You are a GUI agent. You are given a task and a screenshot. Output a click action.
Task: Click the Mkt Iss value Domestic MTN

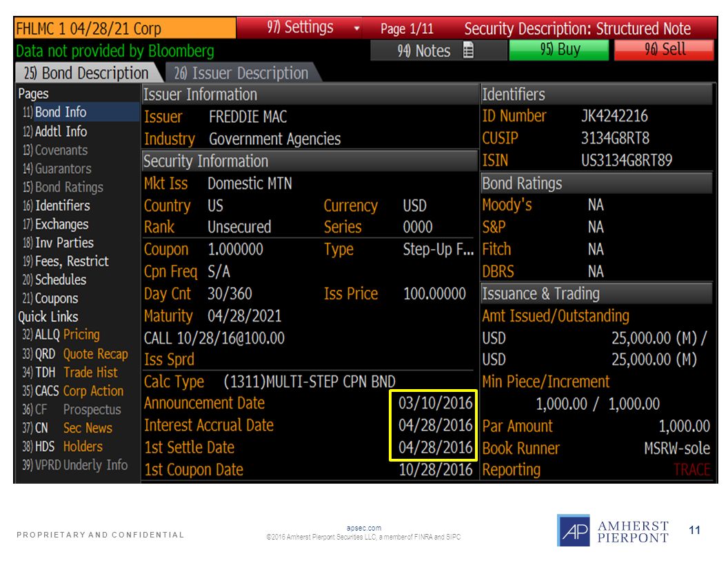pos(250,184)
